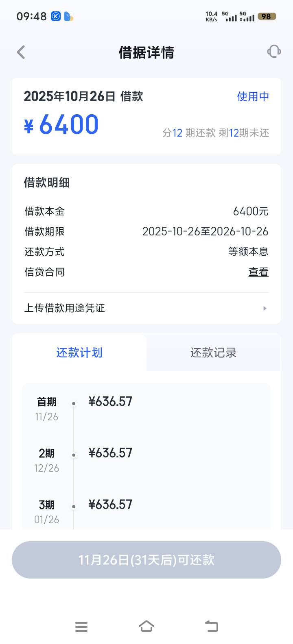This screenshot has width=293, height=644.
Task: Expand 上传借款用途凭证 arrow
Action: coord(265,308)
